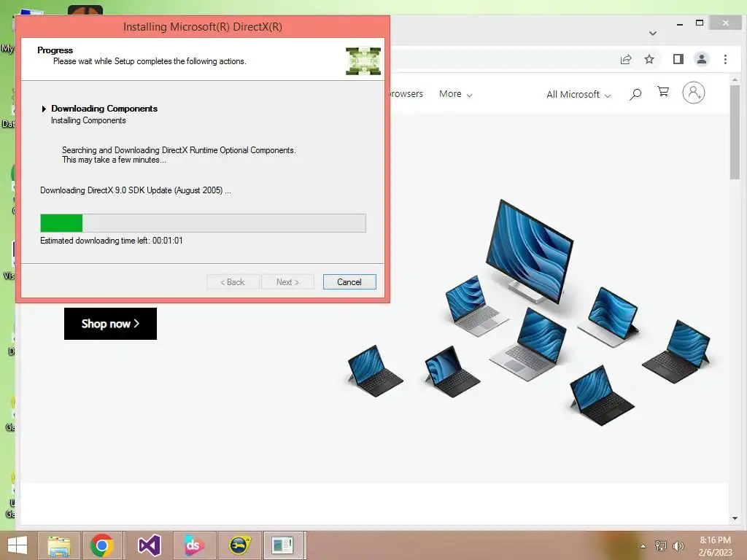
Task: Open the volume speaker tray icon
Action: click(678, 546)
